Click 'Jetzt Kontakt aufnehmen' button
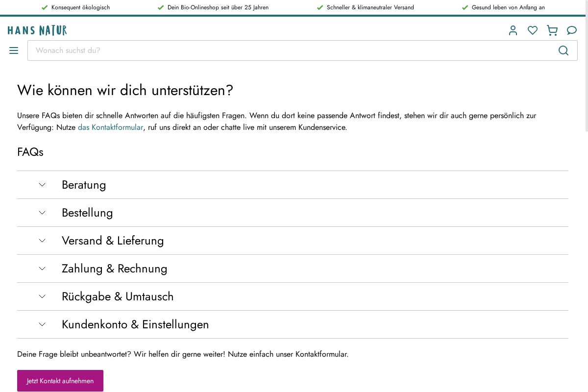This screenshot has width=588, height=392. click(x=60, y=381)
